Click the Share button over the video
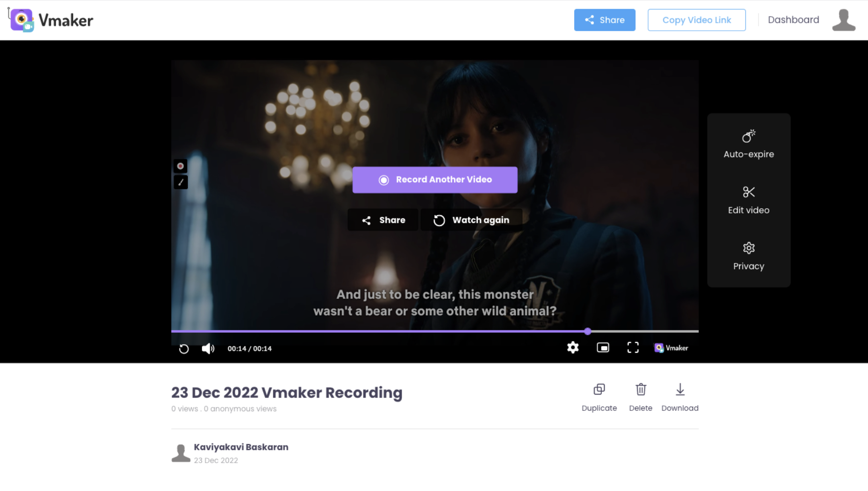 tap(383, 220)
